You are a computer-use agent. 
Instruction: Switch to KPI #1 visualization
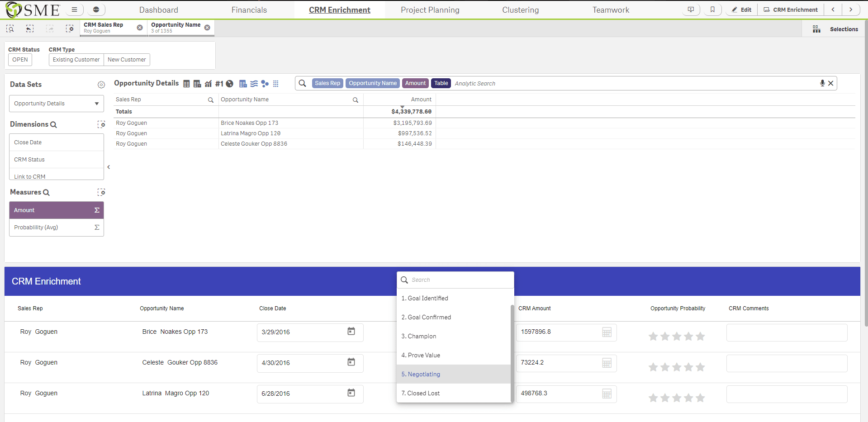(x=219, y=84)
